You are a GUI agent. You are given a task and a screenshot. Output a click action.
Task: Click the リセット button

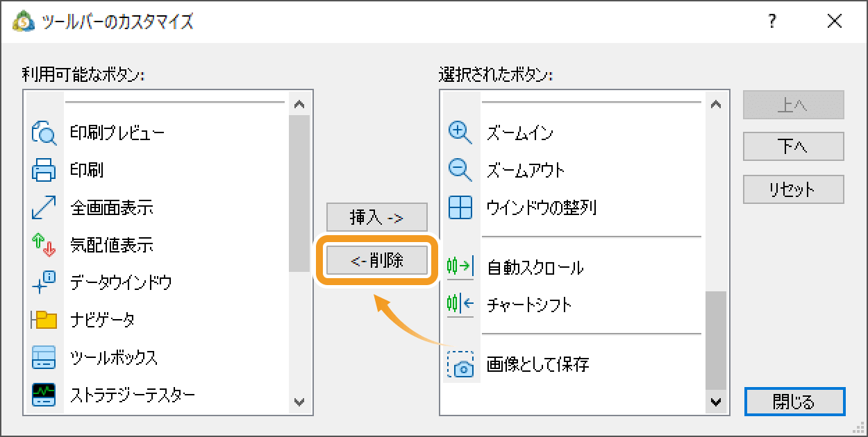click(x=794, y=189)
